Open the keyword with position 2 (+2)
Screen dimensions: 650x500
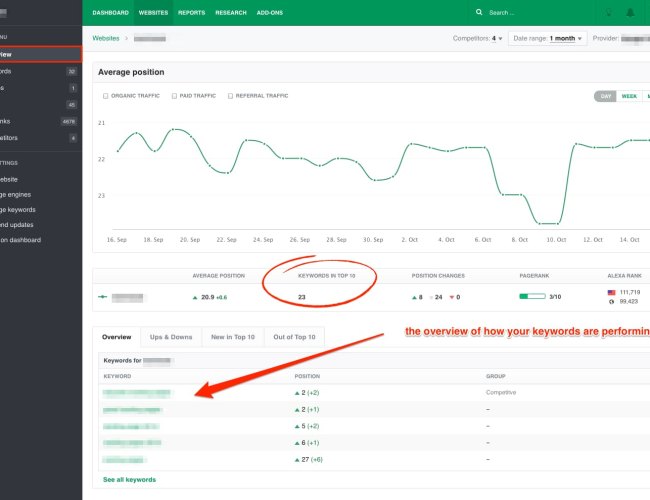pos(137,393)
